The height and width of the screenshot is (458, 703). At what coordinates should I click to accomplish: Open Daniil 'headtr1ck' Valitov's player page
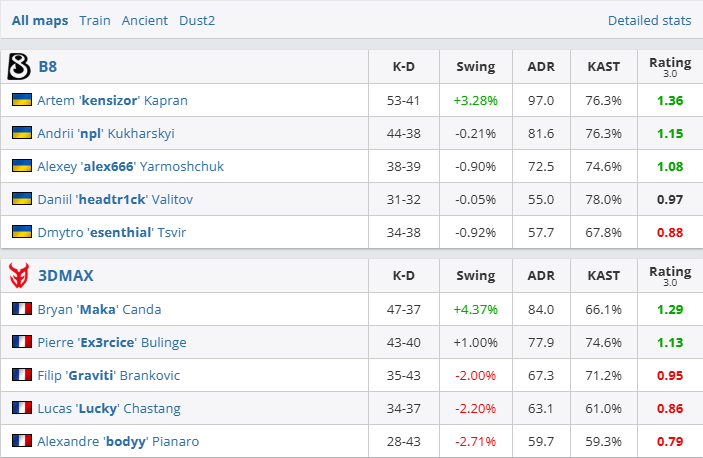point(115,199)
